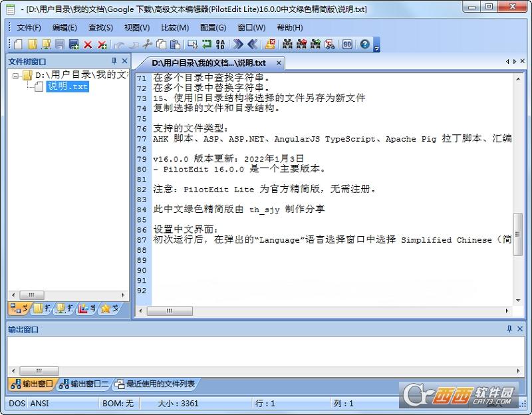The width and height of the screenshot is (532, 415).
Task: Select the folder-icon tab in left panel
Action: (41, 309)
